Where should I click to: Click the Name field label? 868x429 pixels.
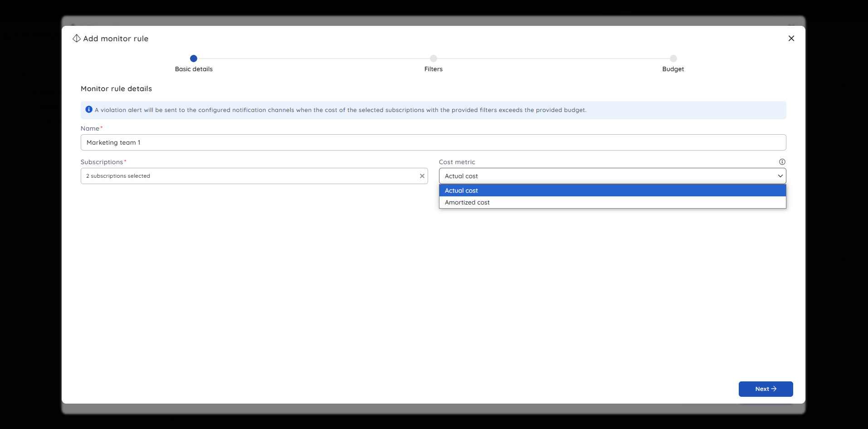[90, 128]
